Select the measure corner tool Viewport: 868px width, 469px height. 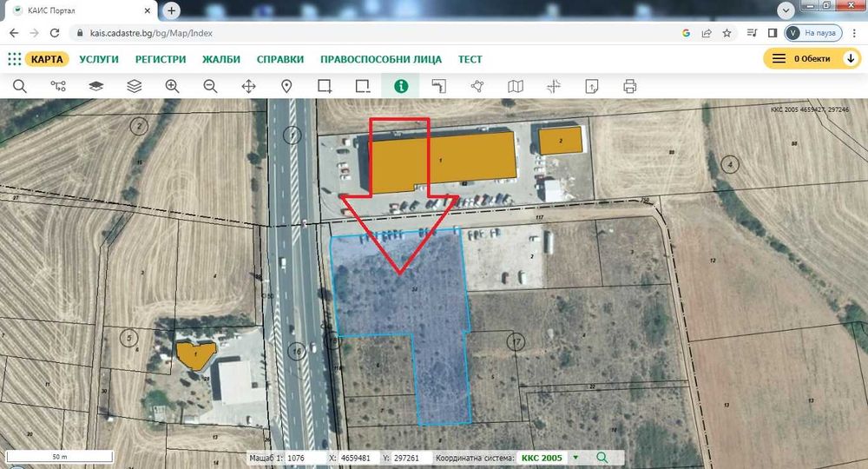(439, 86)
